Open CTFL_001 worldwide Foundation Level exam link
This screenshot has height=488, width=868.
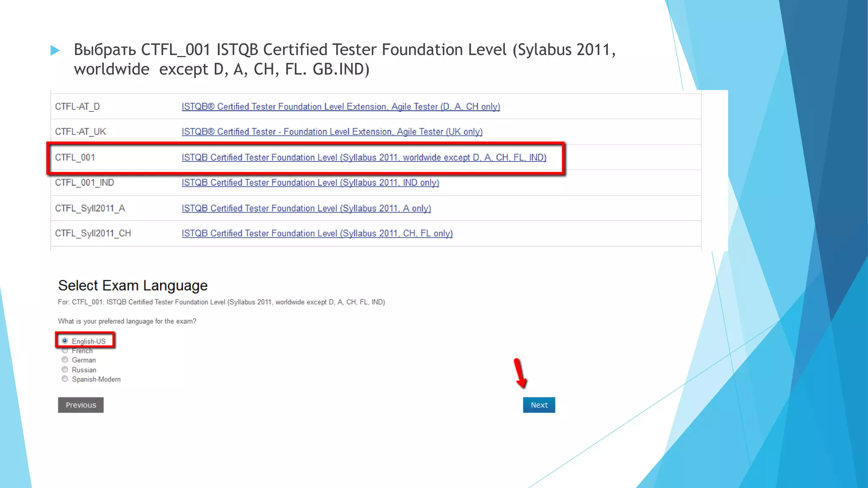tap(364, 158)
